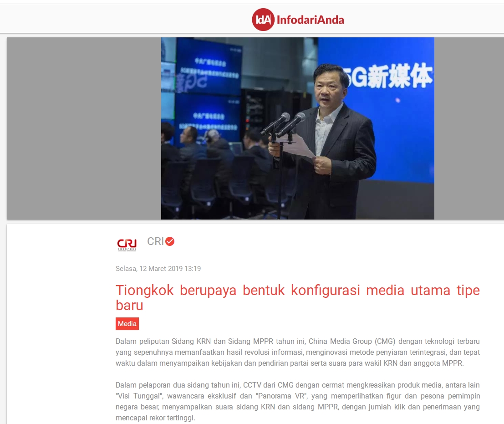The image size is (504, 424).
Task: Open the CRI author name
Action: 155,241
